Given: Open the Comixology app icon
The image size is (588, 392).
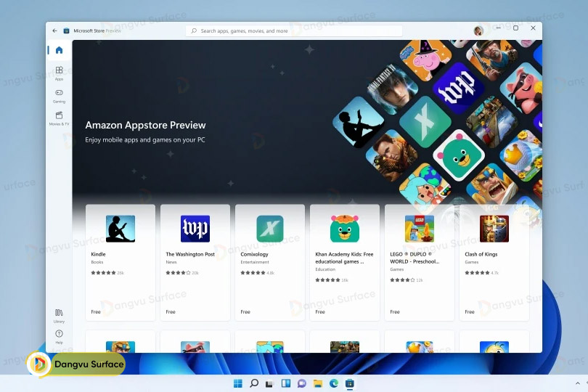Looking at the screenshot, I should (x=270, y=229).
